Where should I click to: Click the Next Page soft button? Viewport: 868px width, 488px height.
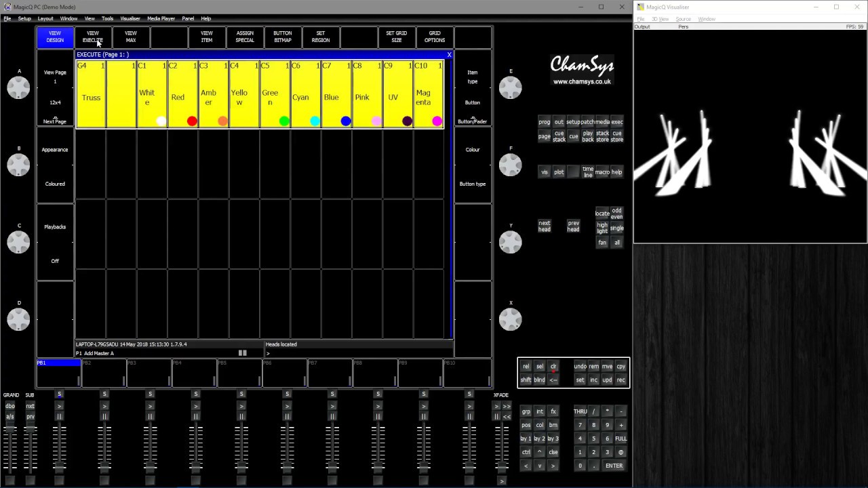55,121
